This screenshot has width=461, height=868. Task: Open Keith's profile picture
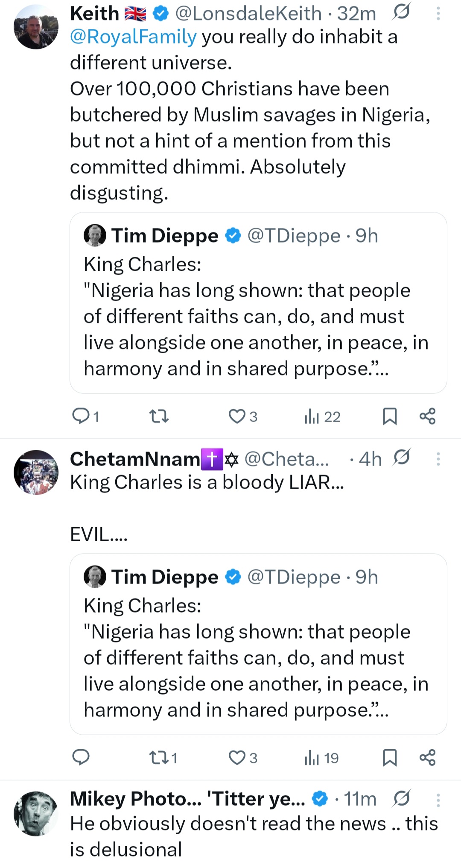[x=36, y=27]
